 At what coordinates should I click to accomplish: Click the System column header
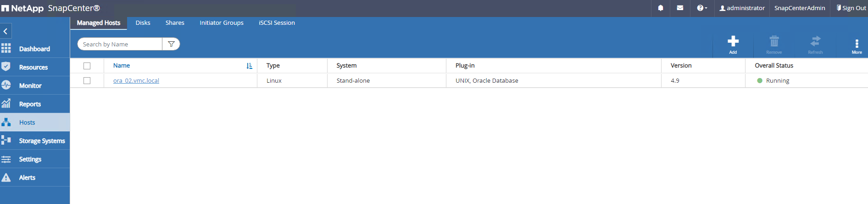tap(346, 66)
